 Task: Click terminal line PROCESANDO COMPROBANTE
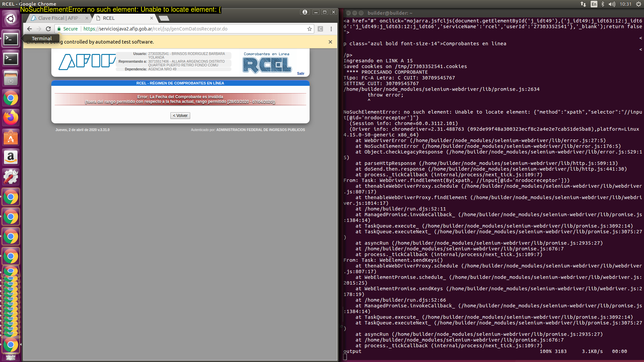[387, 72]
